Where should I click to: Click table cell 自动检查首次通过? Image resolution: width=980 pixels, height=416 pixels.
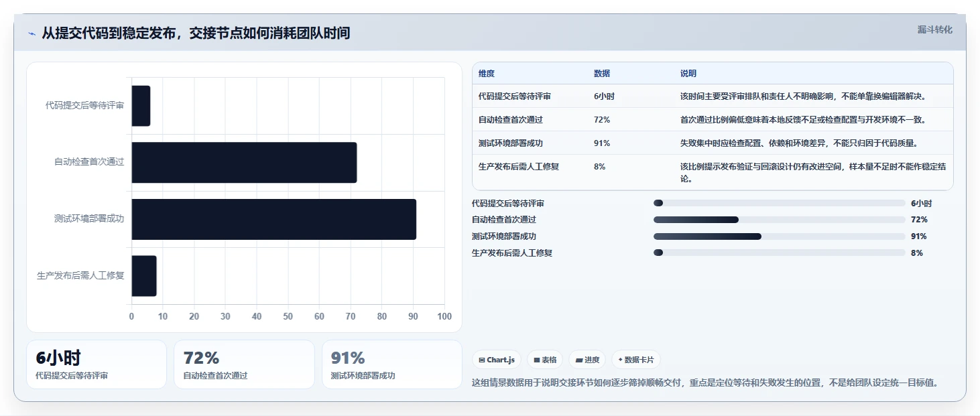tap(511, 120)
